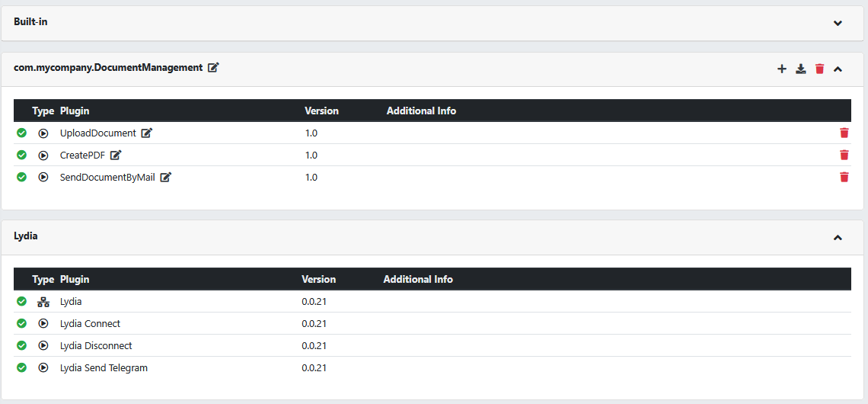Delete the UploadDocument plugin
The width and height of the screenshot is (868, 404).
[844, 133]
